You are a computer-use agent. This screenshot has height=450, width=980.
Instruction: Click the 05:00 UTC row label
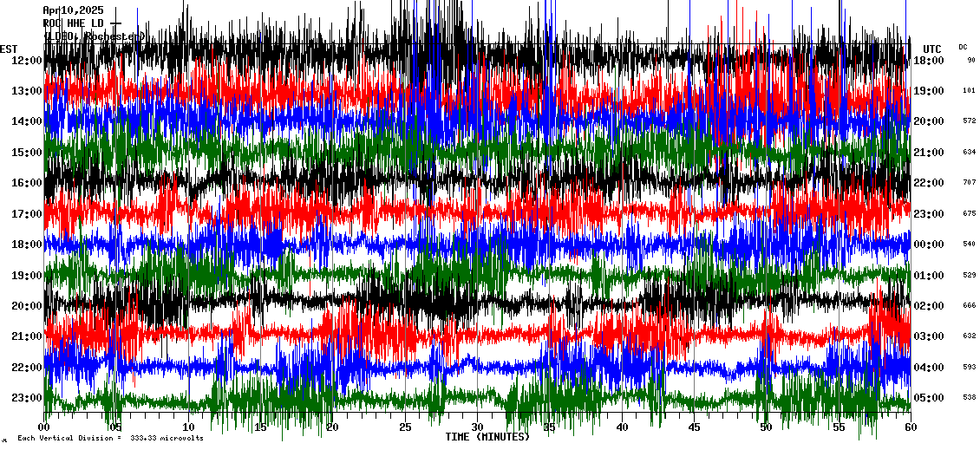tap(929, 398)
